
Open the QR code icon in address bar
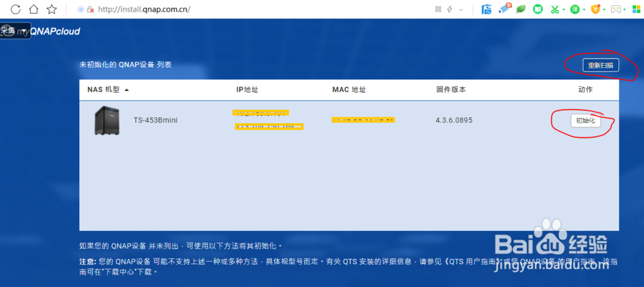(438, 9)
